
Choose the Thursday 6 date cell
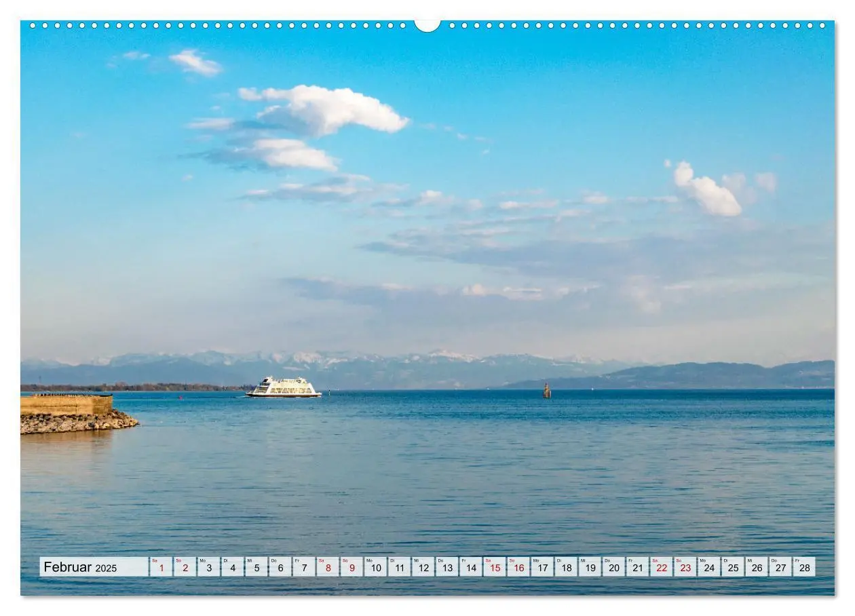point(280,567)
